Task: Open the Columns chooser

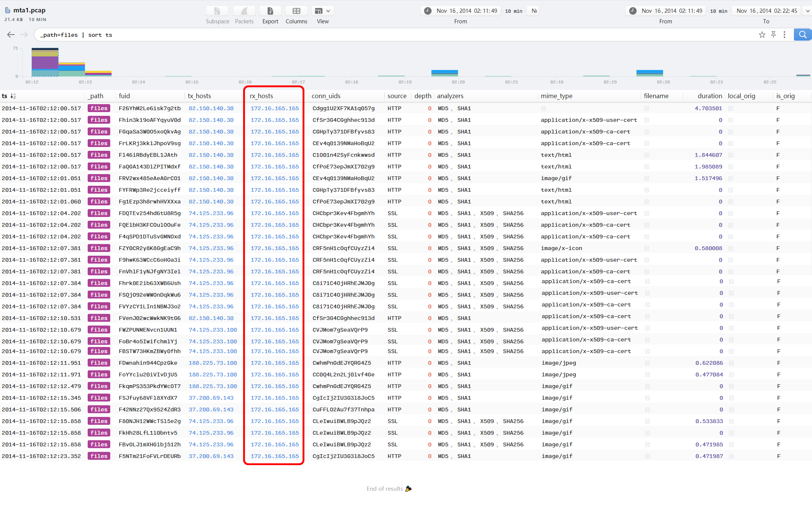Action: point(296,11)
